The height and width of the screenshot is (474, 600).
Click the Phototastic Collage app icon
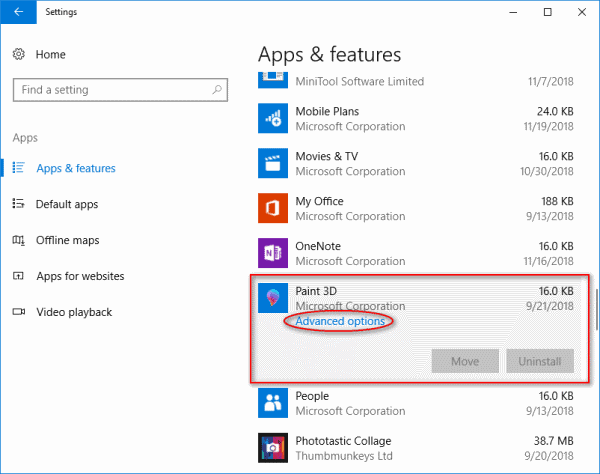point(273,448)
